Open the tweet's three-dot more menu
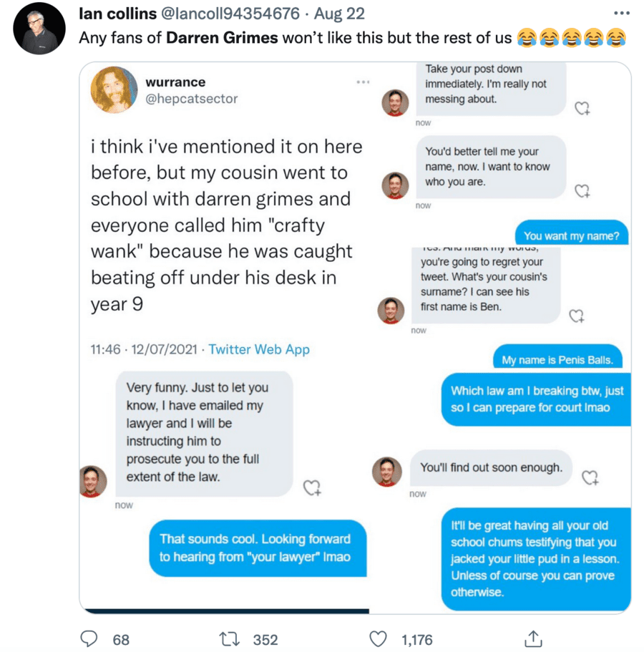The height and width of the screenshot is (652, 644). tap(622, 14)
